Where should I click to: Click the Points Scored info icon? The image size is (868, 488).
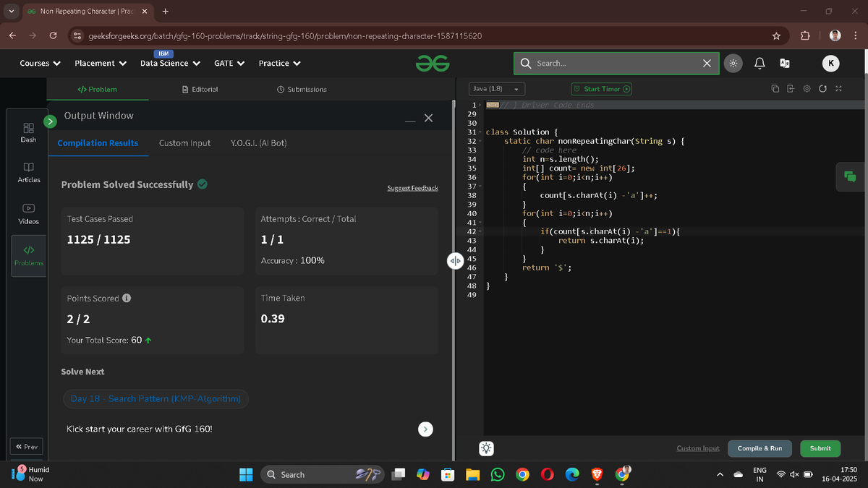(x=127, y=298)
